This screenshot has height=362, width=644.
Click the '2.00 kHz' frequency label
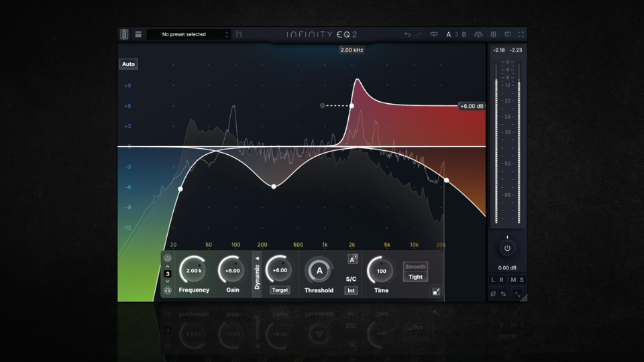[352, 50]
